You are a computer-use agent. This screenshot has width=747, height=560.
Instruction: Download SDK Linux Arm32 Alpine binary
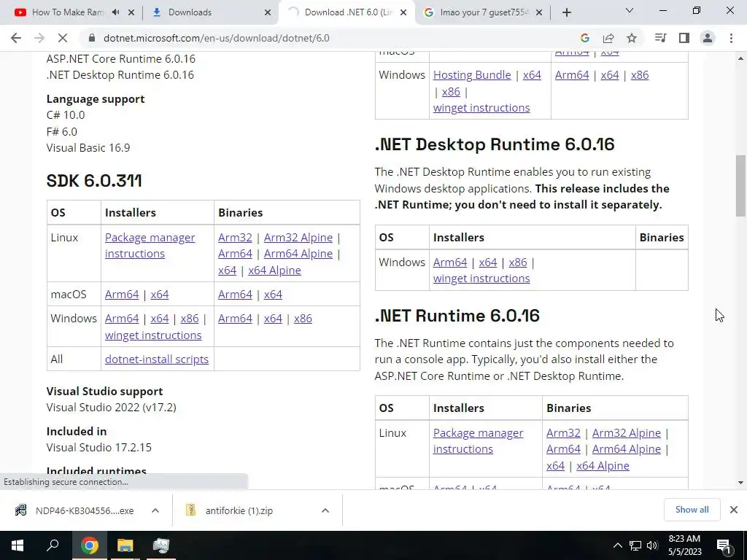click(298, 237)
